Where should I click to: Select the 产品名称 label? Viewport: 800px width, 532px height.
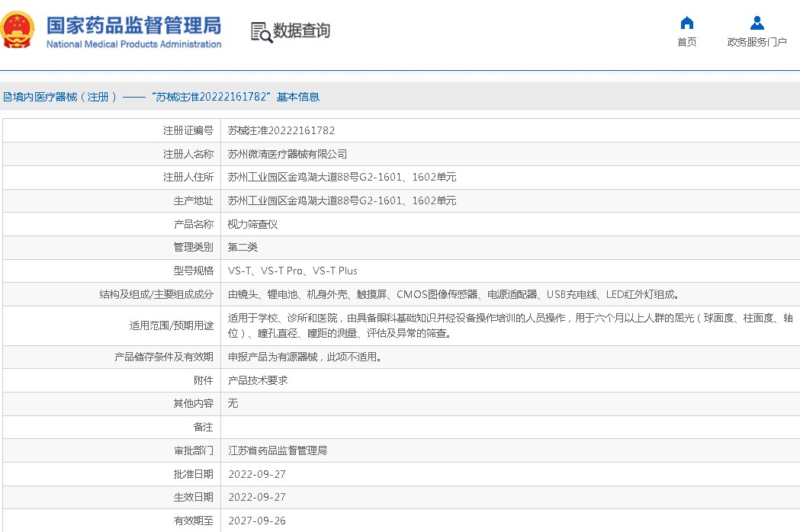pos(194,224)
